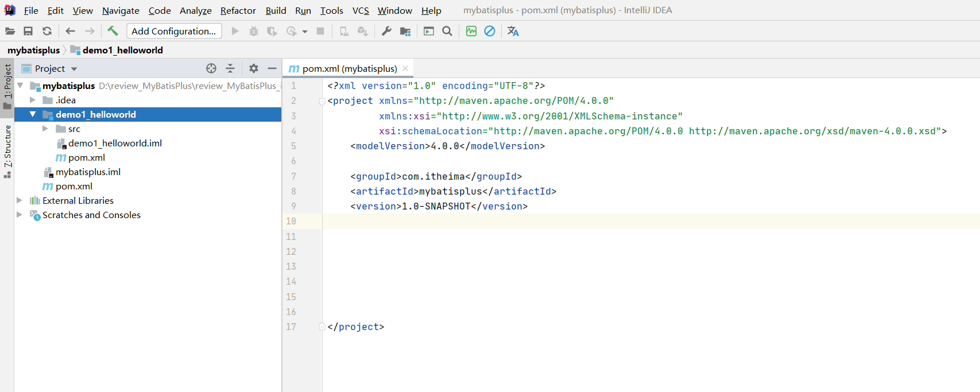
Task: Click the Translate toolbar icon
Action: [513, 31]
